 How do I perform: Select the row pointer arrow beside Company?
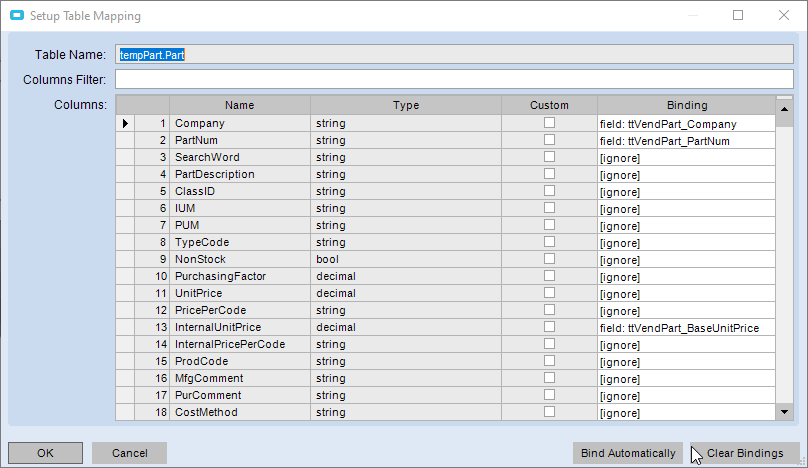click(x=125, y=123)
